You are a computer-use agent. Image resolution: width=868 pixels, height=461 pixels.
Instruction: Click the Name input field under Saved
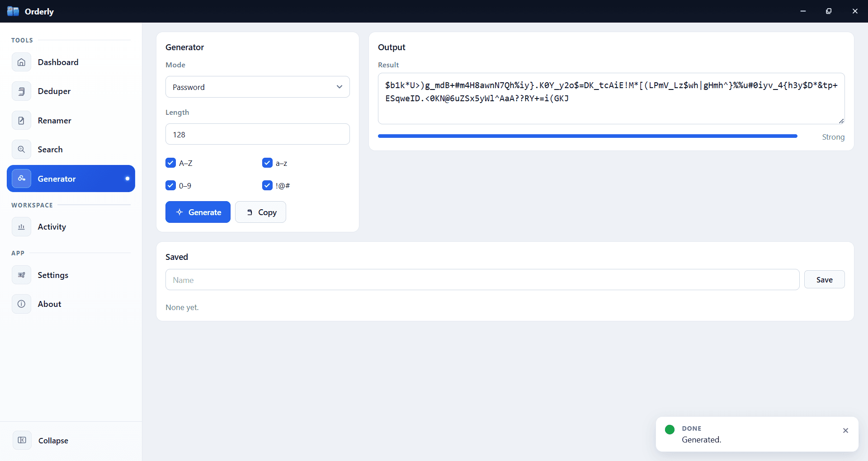pyautogui.click(x=482, y=280)
